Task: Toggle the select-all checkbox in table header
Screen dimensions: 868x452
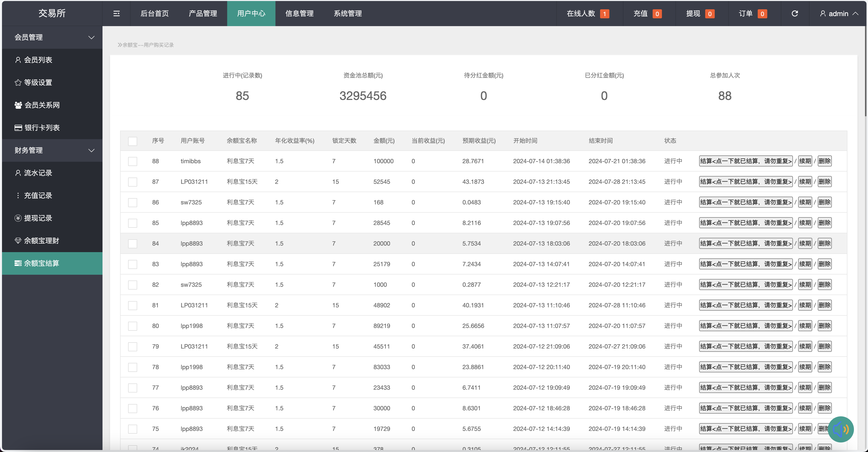Action: pyautogui.click(x=132, y=141)
